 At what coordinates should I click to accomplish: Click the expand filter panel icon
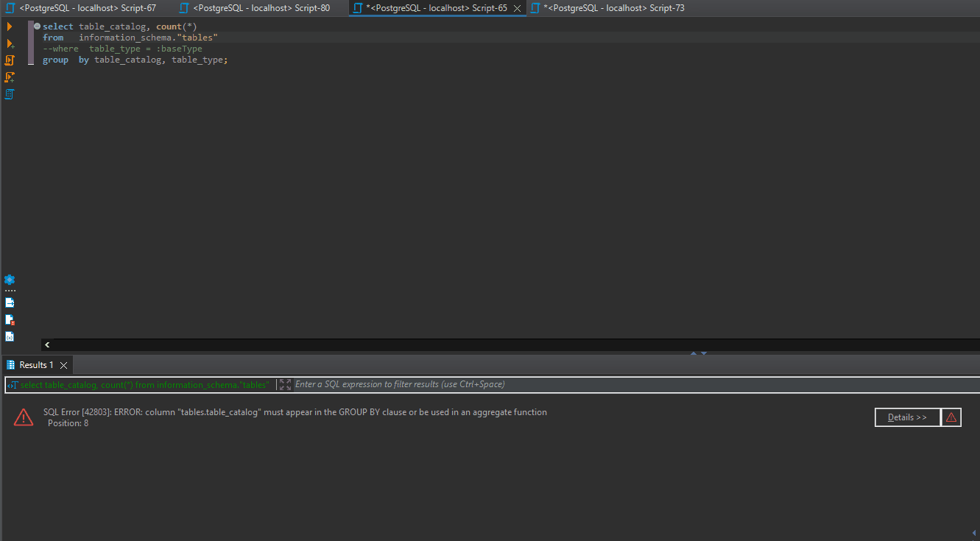[284, 383]
